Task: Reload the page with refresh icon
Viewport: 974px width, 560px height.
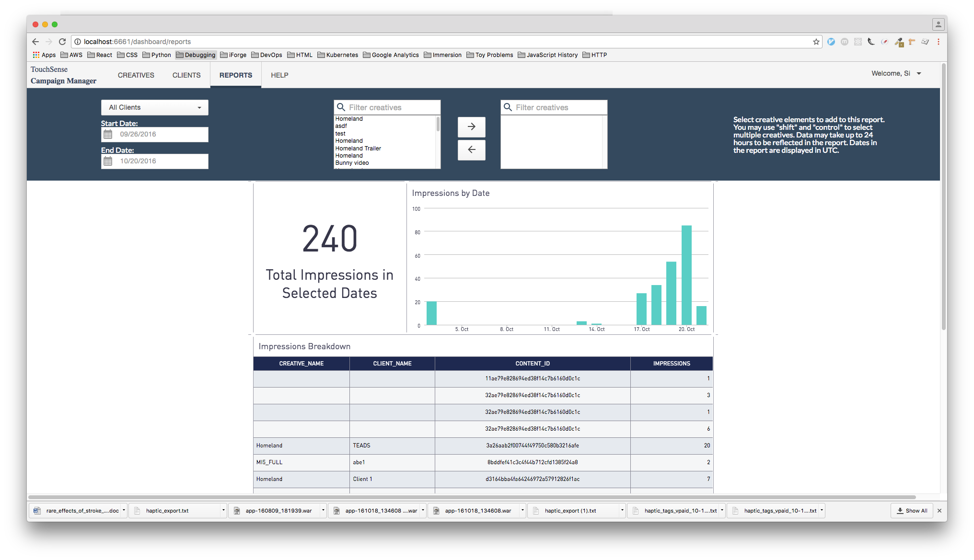Action: pos(62,42)
